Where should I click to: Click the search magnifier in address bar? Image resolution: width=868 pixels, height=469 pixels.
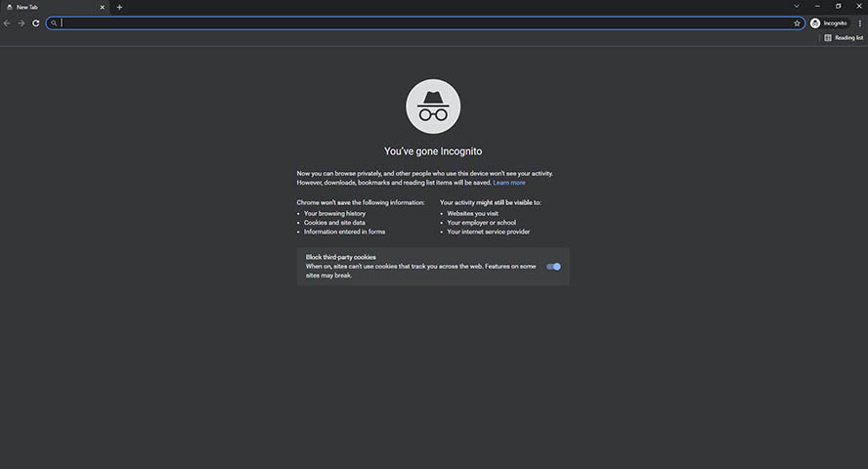click(x=55, y=22)
